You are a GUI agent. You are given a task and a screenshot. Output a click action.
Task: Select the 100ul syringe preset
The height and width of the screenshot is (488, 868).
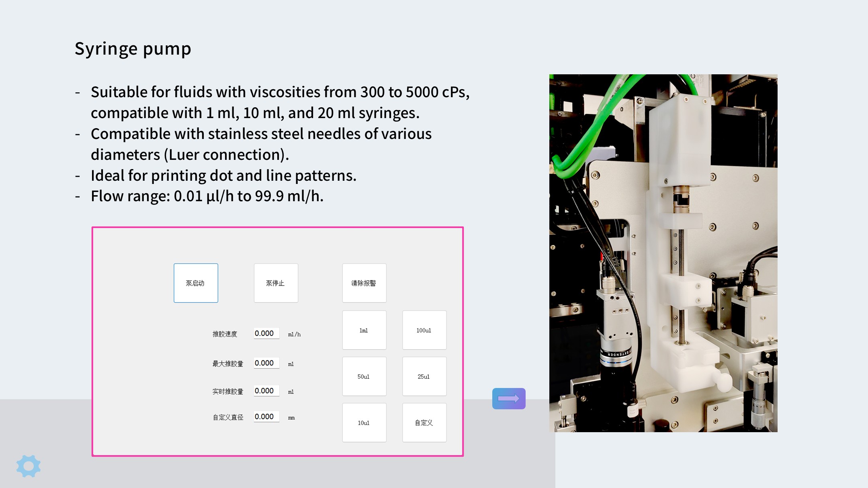tap(424, 330)
